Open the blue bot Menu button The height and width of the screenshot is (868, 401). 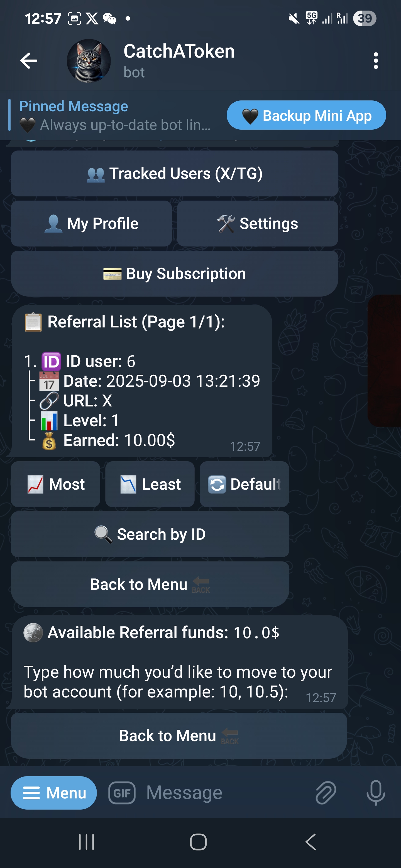(54, 793)
